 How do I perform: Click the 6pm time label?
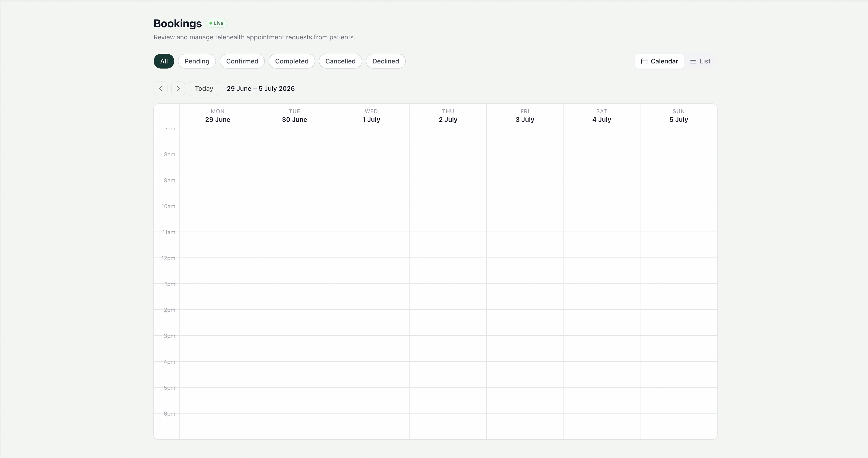tap(169, 414)
